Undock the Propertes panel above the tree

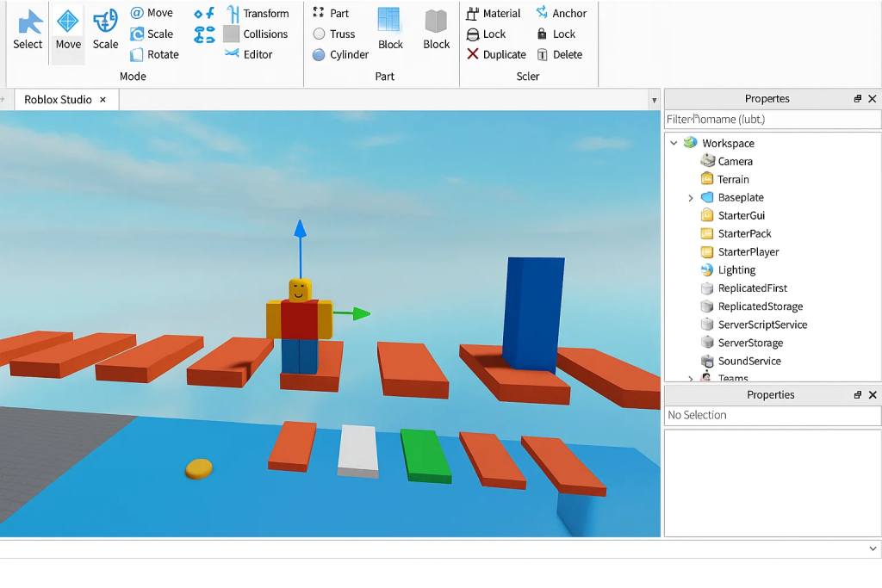857,99
